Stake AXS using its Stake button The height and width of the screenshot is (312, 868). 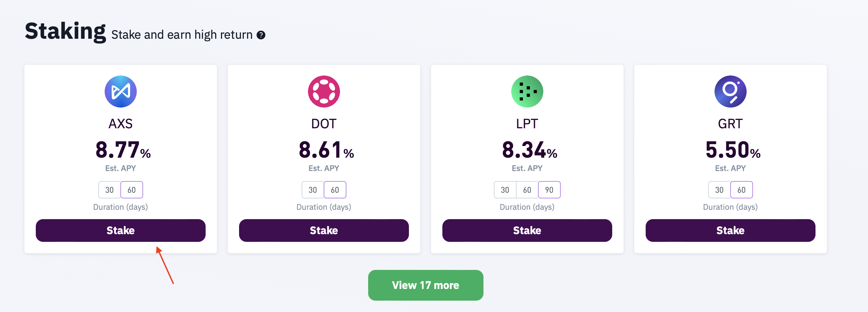tap(121, 230)
